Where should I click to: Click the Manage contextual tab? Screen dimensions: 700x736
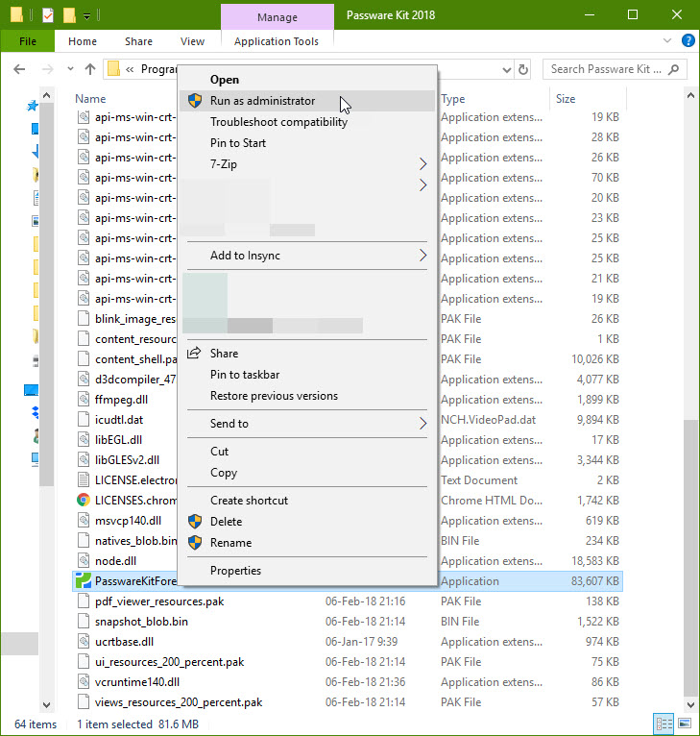point(278,17)
